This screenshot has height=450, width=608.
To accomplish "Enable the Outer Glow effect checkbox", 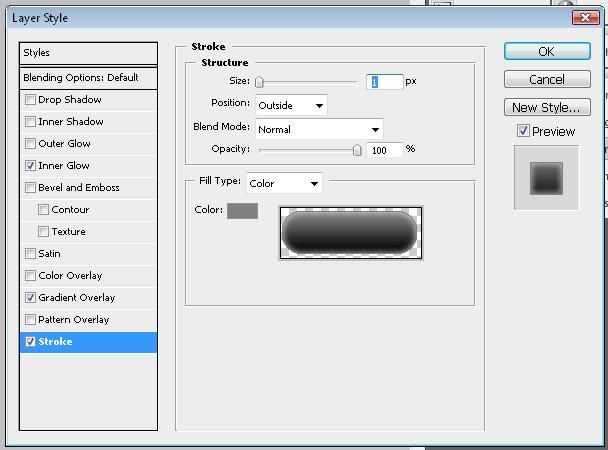I will [31, 144].
